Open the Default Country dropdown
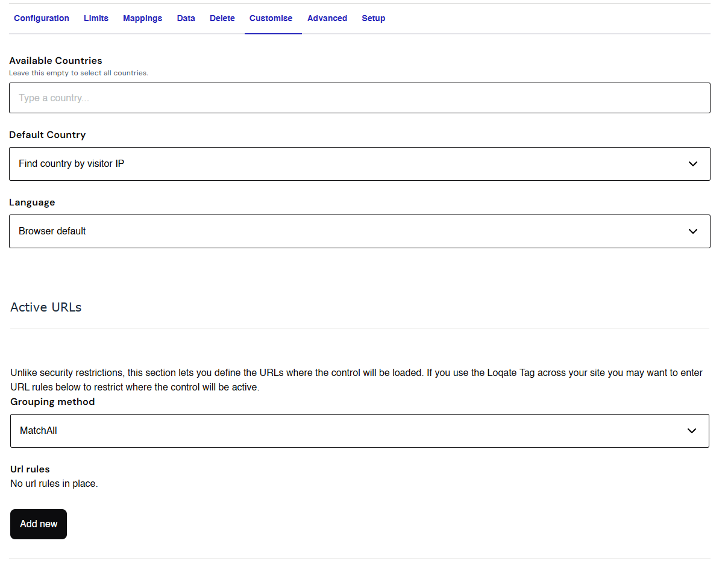 pyautogui.click(x=360, y=164)
